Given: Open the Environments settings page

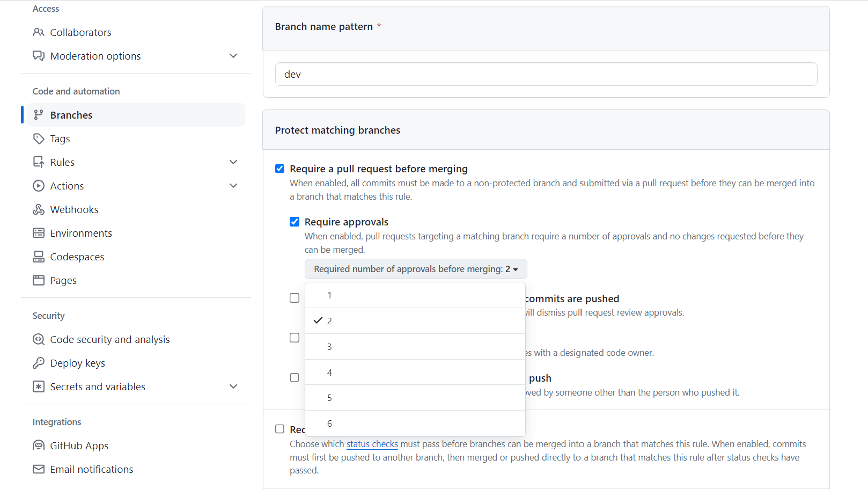Looking at the screenshot, I should coord(81,233).
